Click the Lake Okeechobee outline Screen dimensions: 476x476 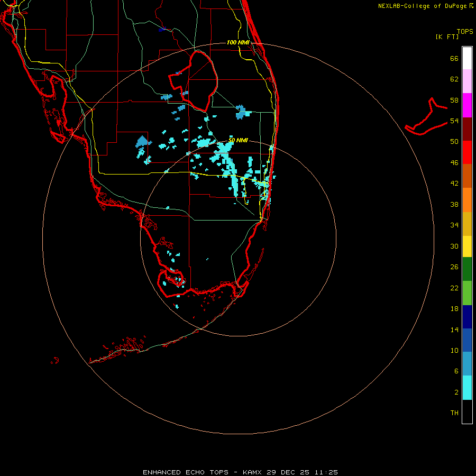194,81
